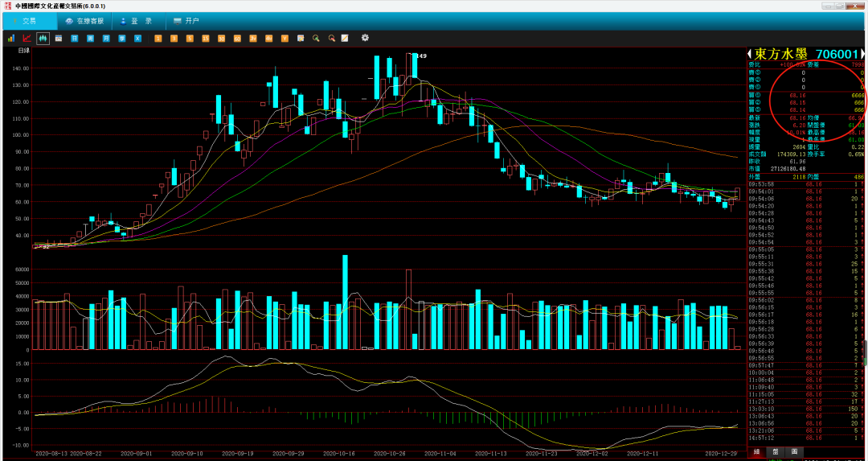Image resolution: width=868 pixels, height=461 pixels.
Task: Go to next symbol with right arrow
Action: click(862, 54)
